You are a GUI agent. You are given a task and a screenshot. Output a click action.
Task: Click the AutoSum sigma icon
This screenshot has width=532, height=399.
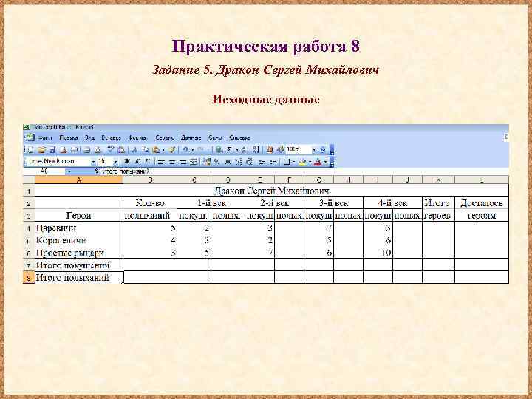pos(229,149)
